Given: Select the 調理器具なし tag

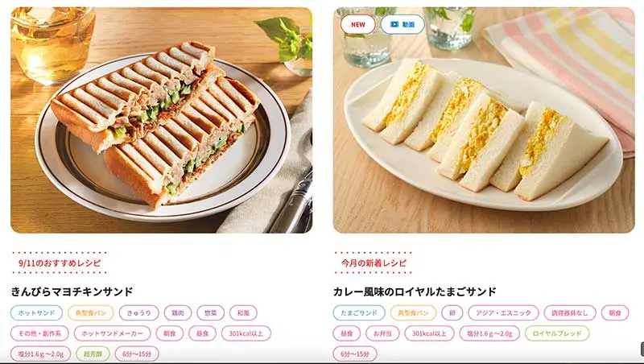Looking at the screenshot, I should [x=570, y=312].
